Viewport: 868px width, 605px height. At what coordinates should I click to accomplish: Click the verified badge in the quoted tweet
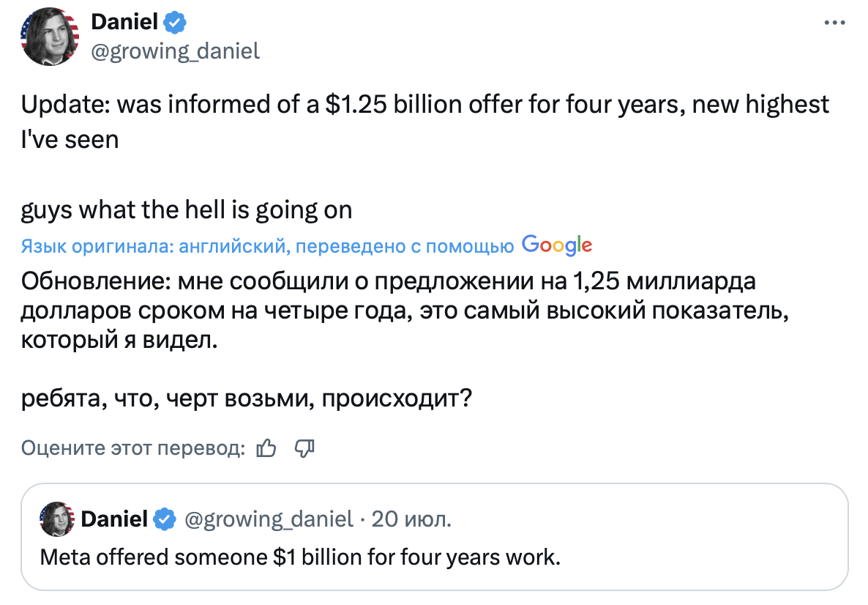[x=165, y=519]
